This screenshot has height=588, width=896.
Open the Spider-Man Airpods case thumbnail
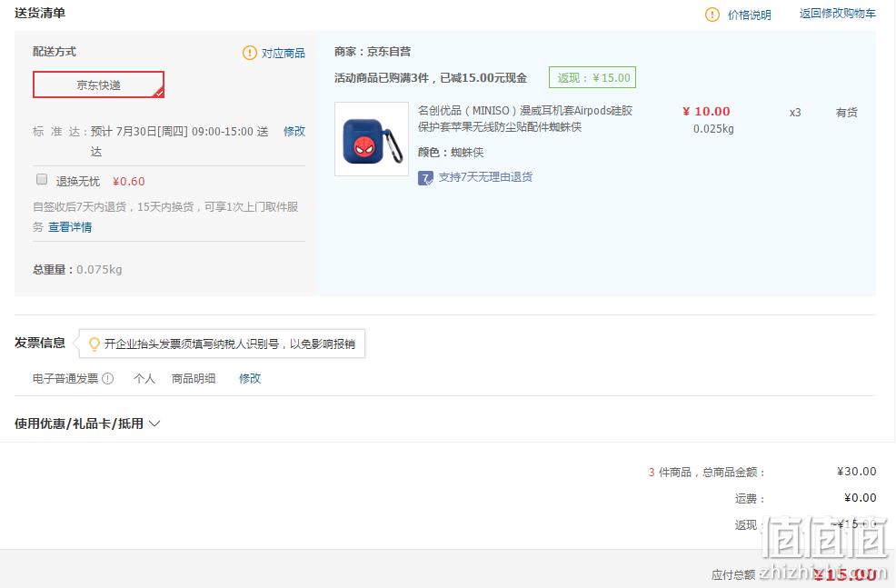pyautogui.click(x=372, y=139)
